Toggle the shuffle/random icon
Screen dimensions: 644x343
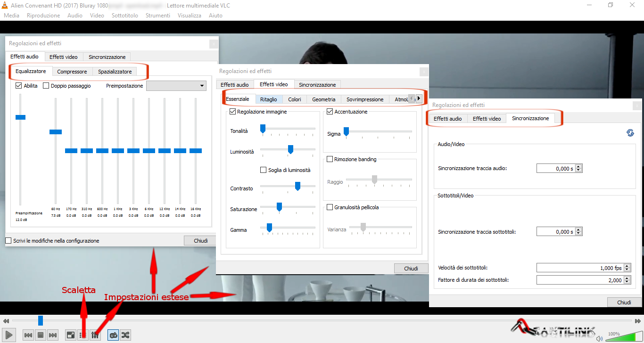(125, 335)
